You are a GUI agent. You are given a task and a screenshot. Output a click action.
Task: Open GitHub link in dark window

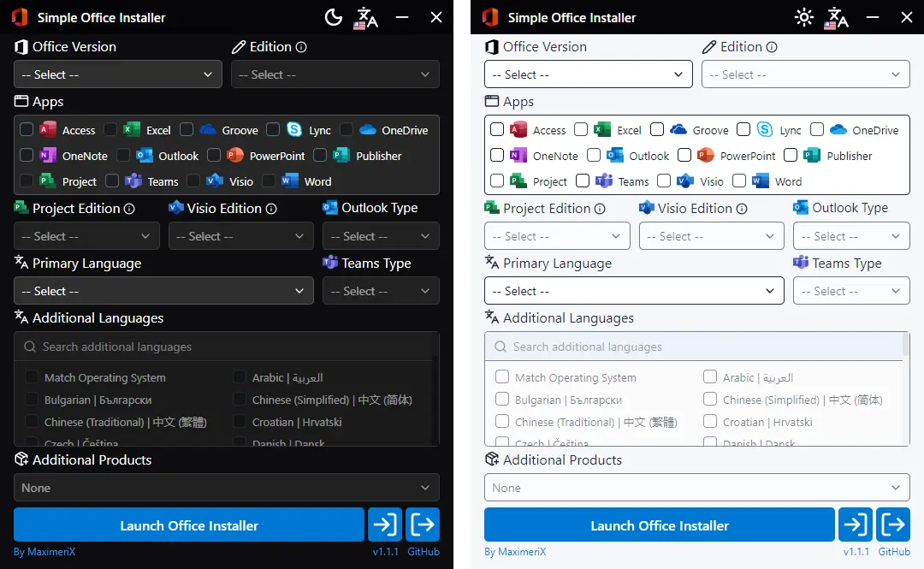pos(423,552)
